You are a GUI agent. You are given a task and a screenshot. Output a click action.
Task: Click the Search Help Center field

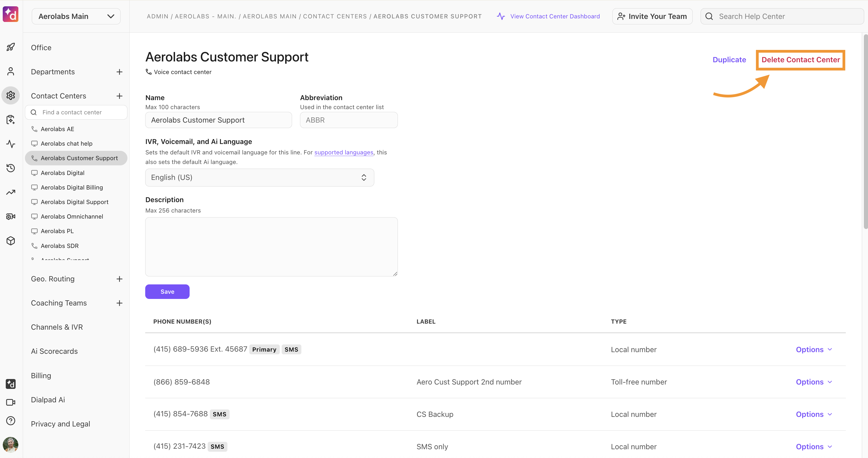pyautogui.click(x=782, y=16)
